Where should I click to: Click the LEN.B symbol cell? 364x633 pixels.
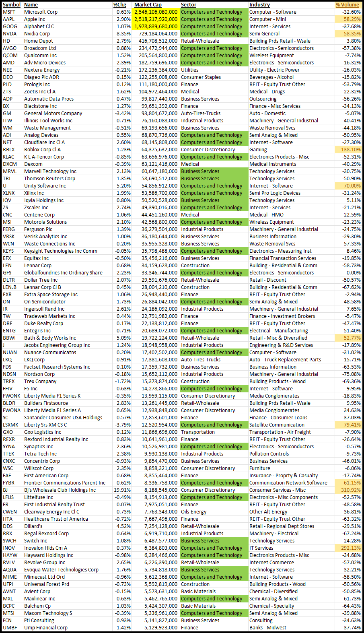10,287
